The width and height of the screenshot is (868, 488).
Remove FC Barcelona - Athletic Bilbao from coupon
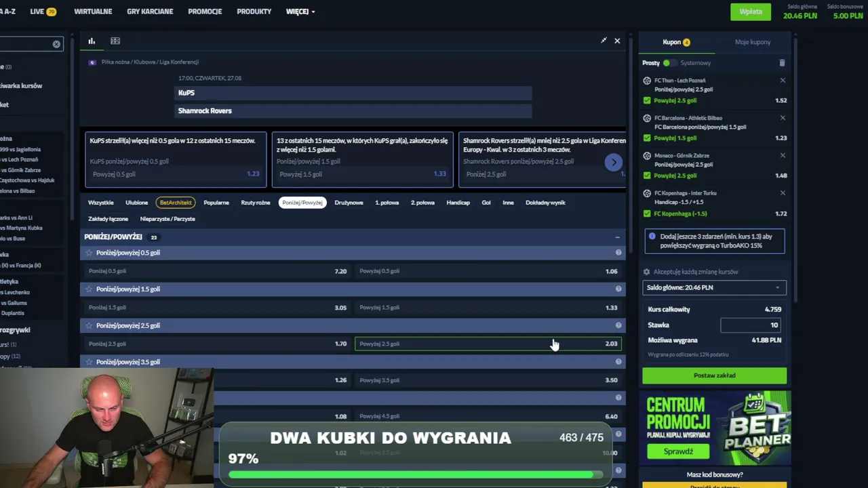[783, 118]
